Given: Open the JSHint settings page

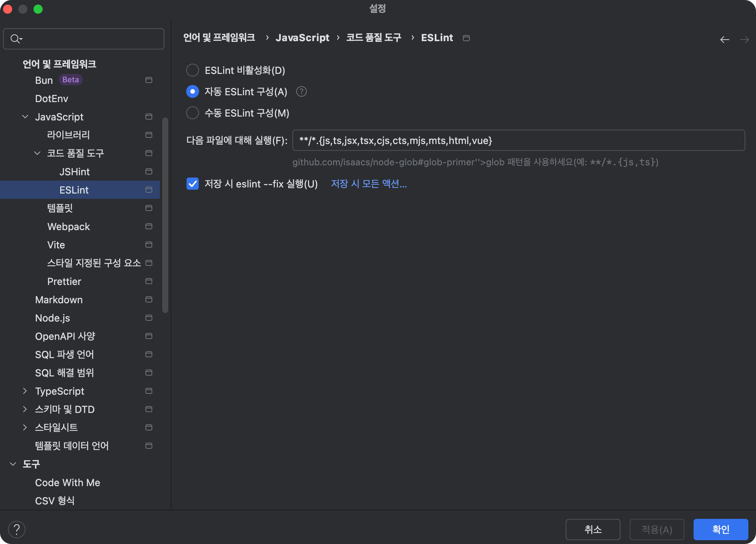Looking at the screenshot, I should [x=75, y=172].
